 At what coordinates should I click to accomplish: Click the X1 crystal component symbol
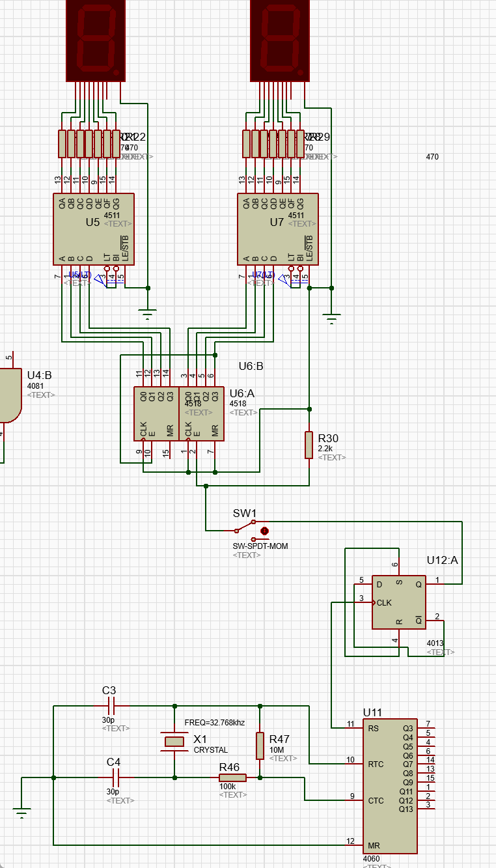174,741
